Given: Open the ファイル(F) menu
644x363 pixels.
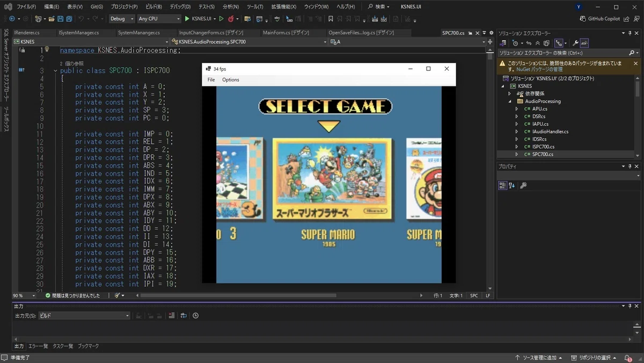Looking at the screenshot, I should tap(26, 7).
